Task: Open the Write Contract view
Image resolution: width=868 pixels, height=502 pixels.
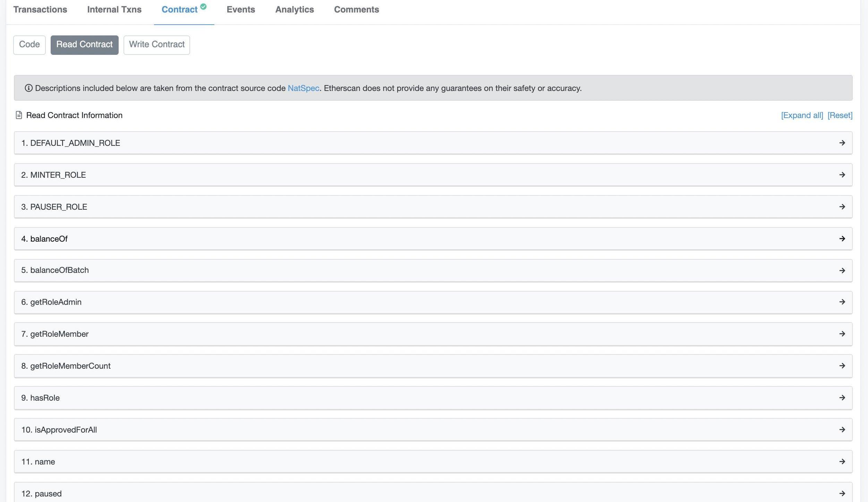Action: click(x=156, y=45)
